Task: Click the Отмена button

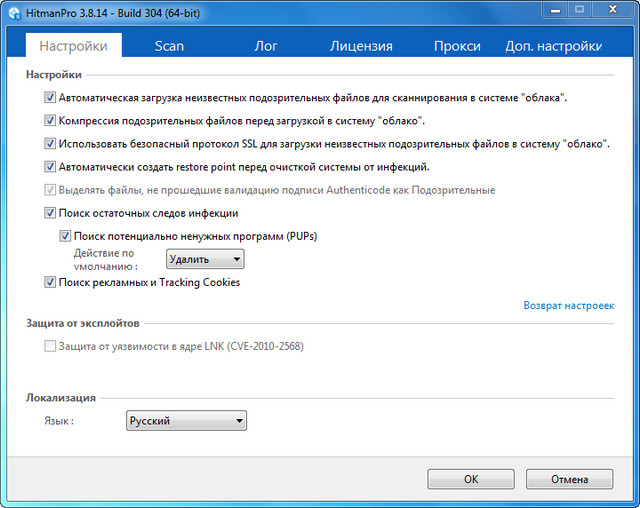Action: (x=569, y=479)
